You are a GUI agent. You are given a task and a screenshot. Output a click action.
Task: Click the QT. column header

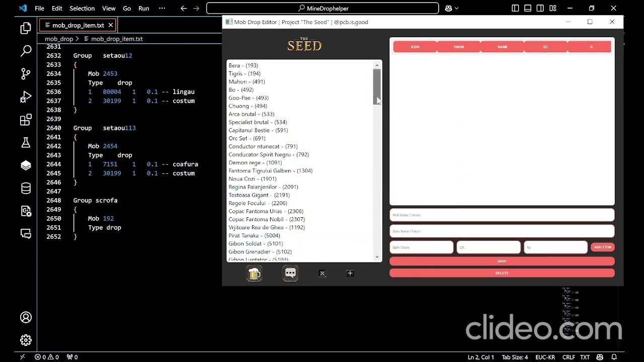pos(545,47)
